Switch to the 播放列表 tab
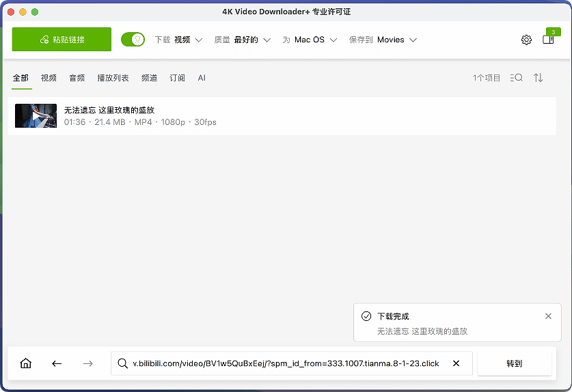Screen dimensions: 572x392 tap(113, 78)
